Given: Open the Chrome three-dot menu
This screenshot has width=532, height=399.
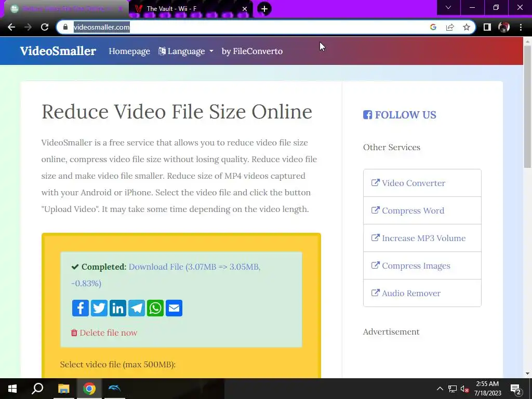Looking at the screenshot, I should click(521, 27).
